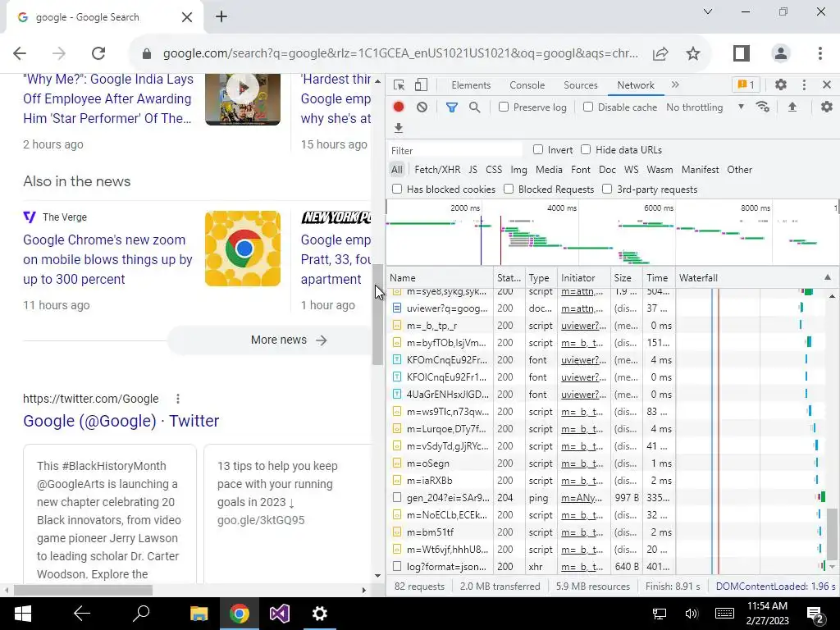Click the Chrome address bar URL

[400, 53]
